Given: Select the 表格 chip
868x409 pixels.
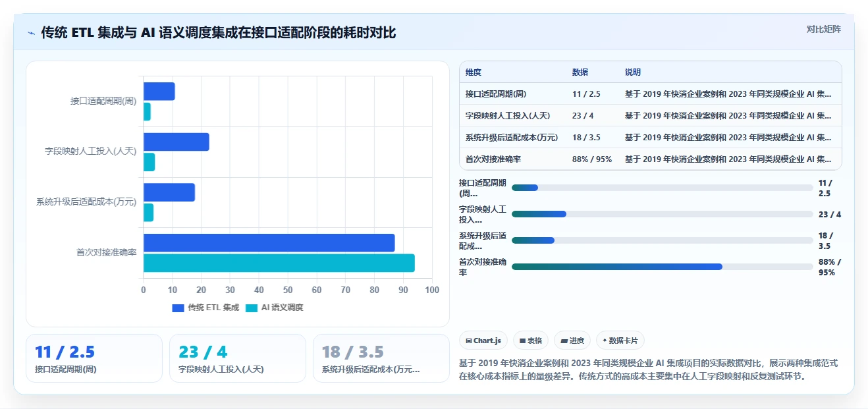Looking at the screenshot, I should [x=530, y=341].
